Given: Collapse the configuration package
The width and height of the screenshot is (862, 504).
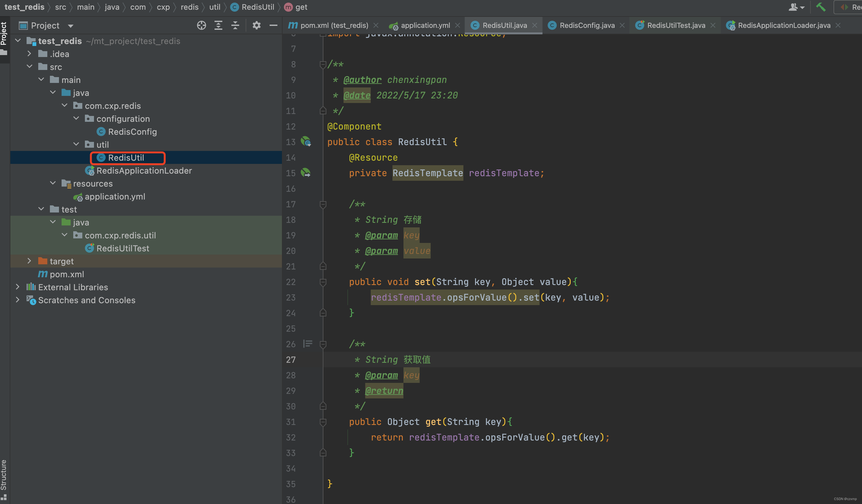Looking at the screenshot, I should (x=76, y=118).
